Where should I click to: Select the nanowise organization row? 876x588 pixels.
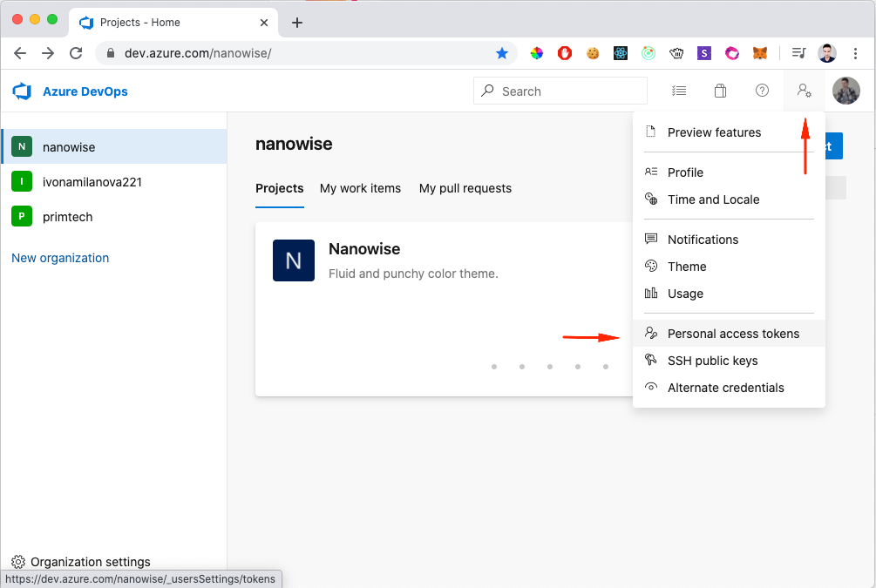pos(114,146)
